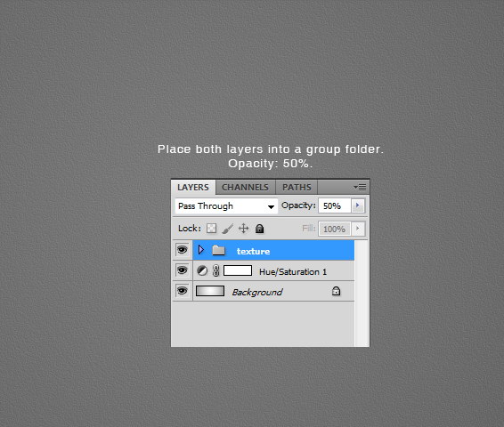
Task: Switch to the Paths tab
Action: [297, 188]
